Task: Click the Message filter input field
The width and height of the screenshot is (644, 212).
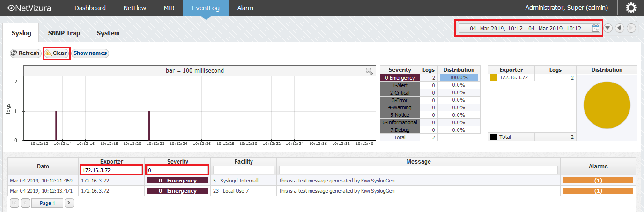Action: tap(418, 170)
